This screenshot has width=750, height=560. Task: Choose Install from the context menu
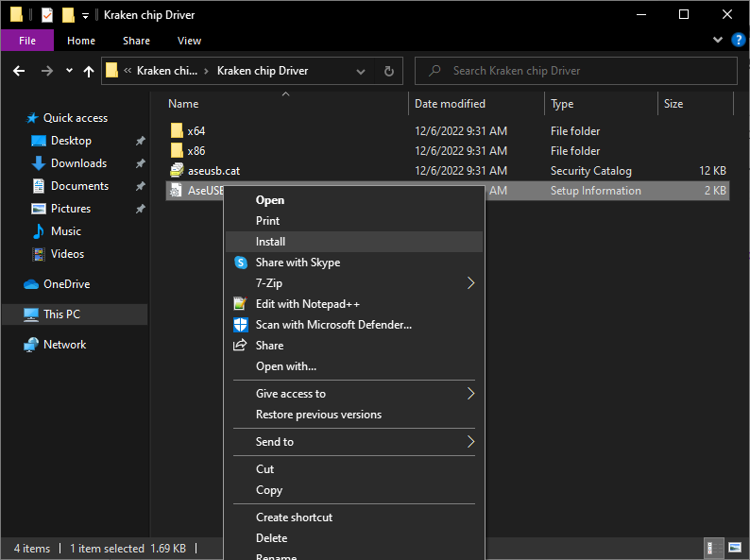coord(270,242)
